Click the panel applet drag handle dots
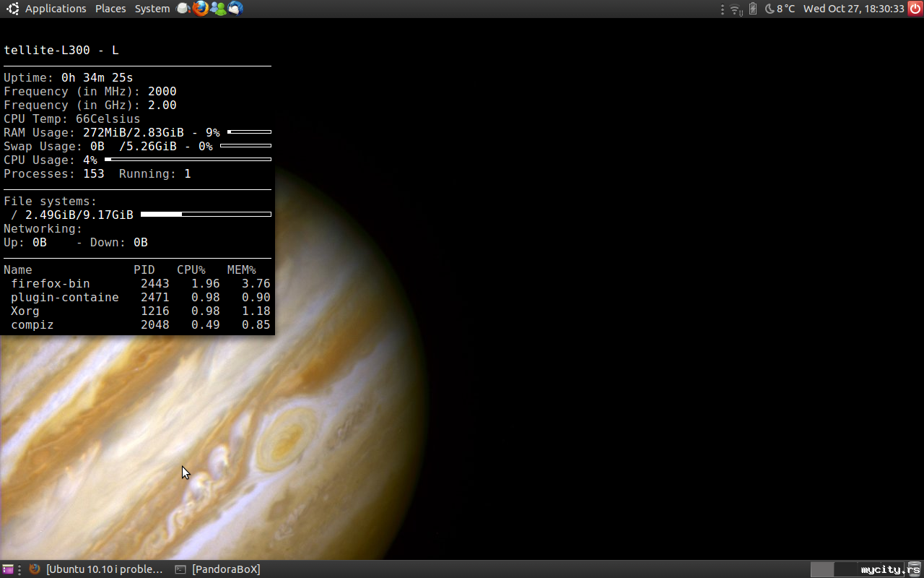The width and height of the screenshot is (924, 578). pos(723,9)
